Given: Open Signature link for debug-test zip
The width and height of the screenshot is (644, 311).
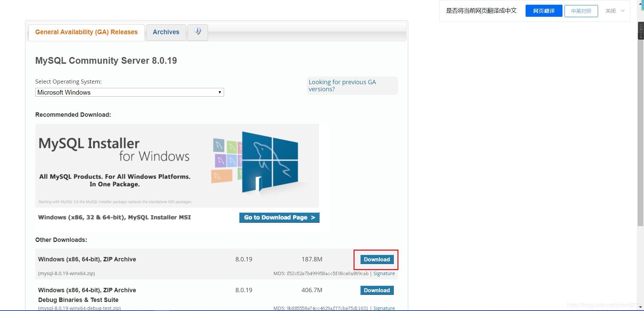Looking at the screenshot, I should click(384, 308).
